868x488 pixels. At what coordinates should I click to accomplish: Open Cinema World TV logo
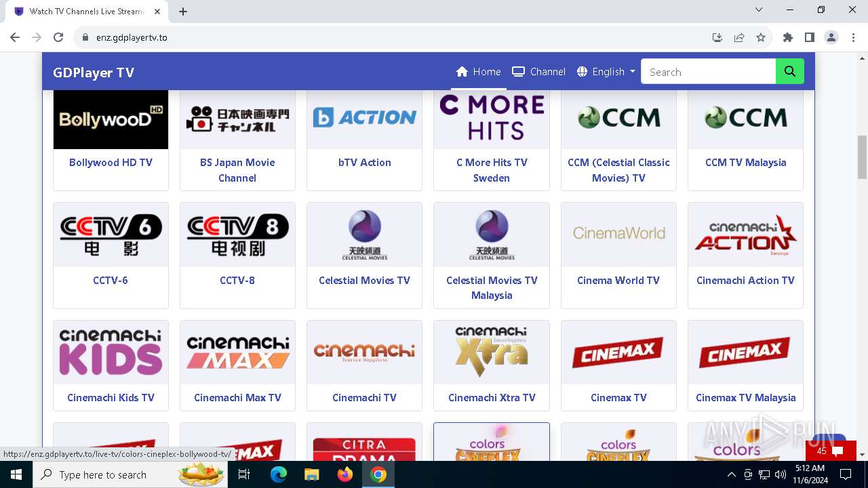coord(618,235)
